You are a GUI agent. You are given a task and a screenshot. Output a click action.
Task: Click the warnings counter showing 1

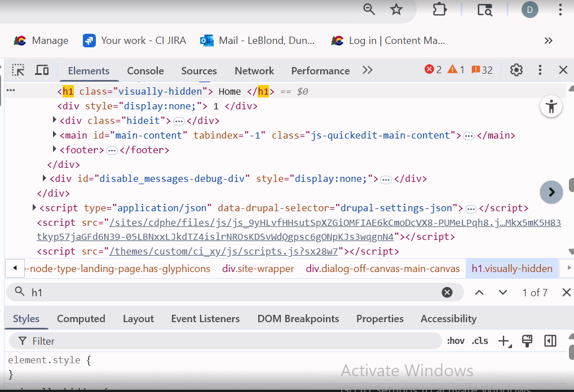[456, 69]
